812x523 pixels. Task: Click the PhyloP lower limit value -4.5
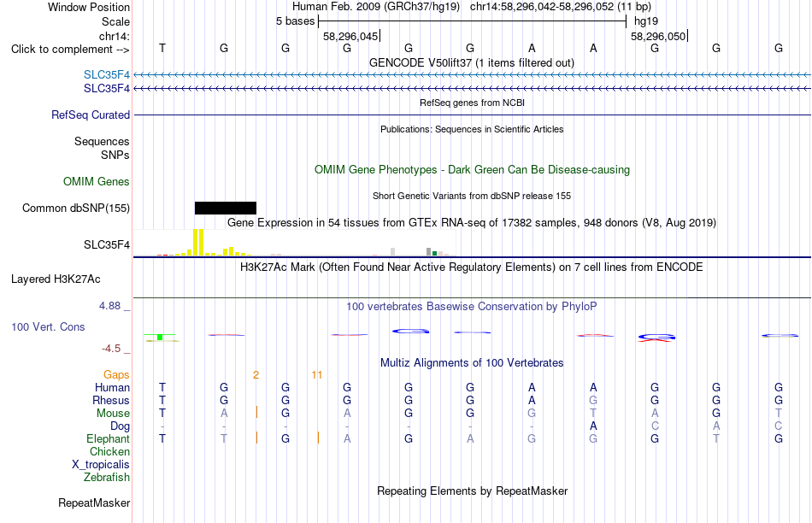tap(111, 349)
